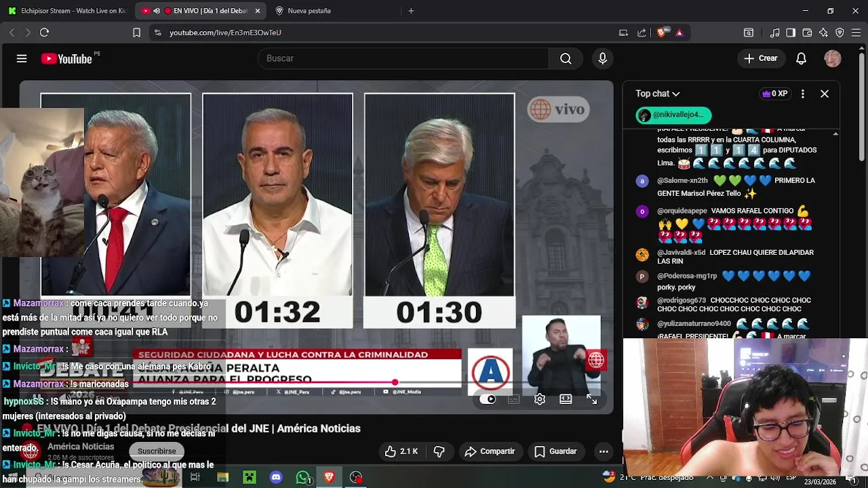This screenshot has height=488, width=868.
Task: Open Brave Shields lion icon
Action: (662, 32)
